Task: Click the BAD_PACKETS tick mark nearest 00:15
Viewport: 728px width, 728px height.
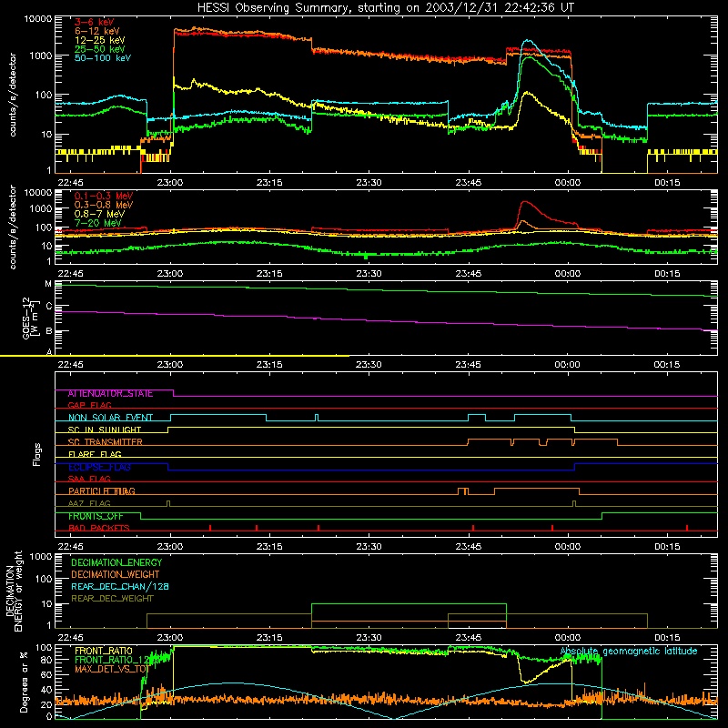Action: pyautogui.click(x=687, y=528)
